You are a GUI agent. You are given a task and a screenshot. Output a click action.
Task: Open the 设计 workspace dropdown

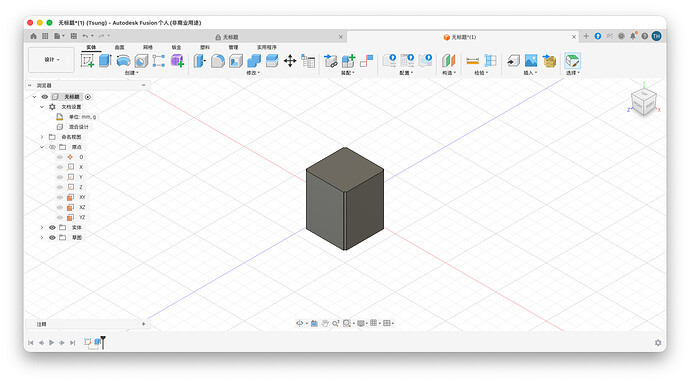click(x=51, y=59)
